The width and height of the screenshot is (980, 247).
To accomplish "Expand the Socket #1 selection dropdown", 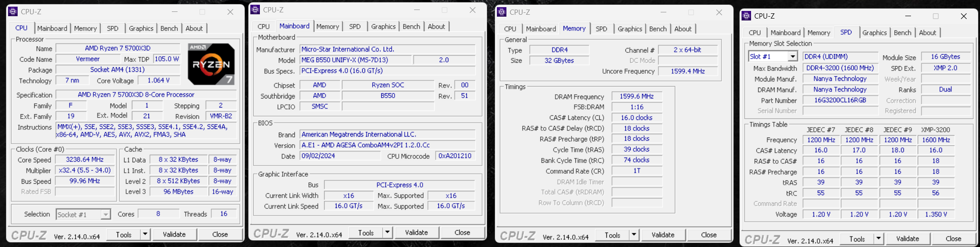I will coord(106,215).
